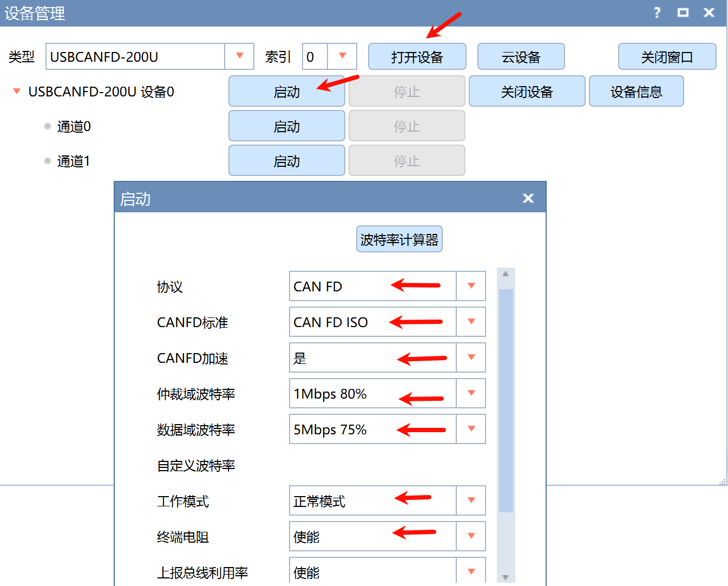The width and height of the screenshot is (728, 586).
Task: Open the 数据域波特率 dropdown
Action: click(471, 429)
